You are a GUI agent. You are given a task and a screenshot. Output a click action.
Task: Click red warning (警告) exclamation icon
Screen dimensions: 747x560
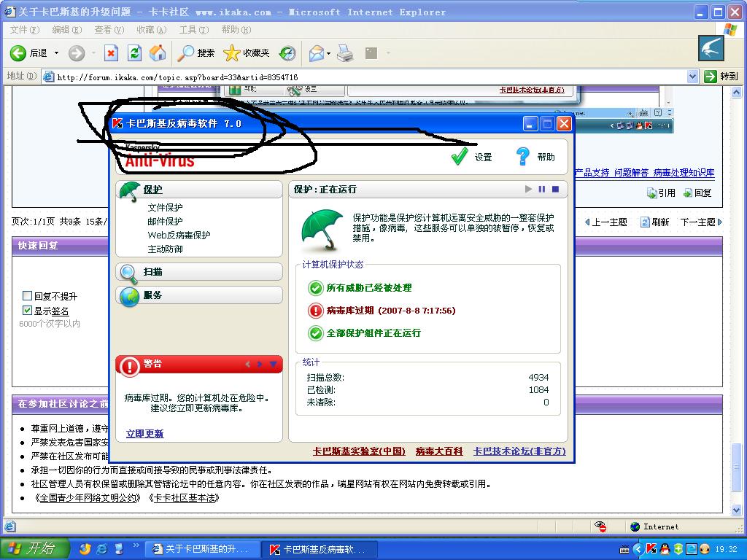point(129,366)
